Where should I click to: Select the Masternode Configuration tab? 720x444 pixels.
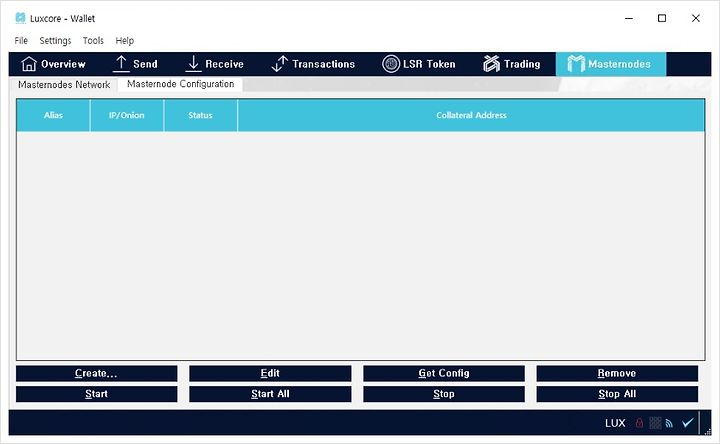click(180, 84)
